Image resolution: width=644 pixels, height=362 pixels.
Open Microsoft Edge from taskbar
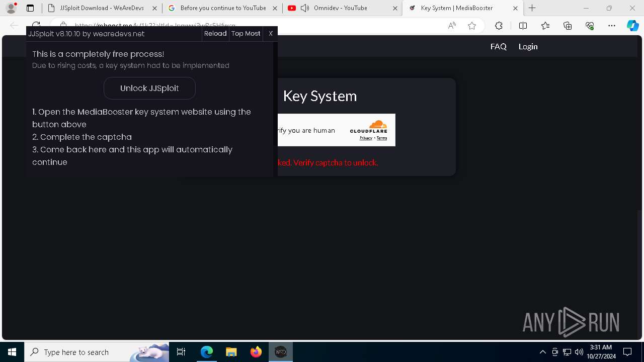207,352
